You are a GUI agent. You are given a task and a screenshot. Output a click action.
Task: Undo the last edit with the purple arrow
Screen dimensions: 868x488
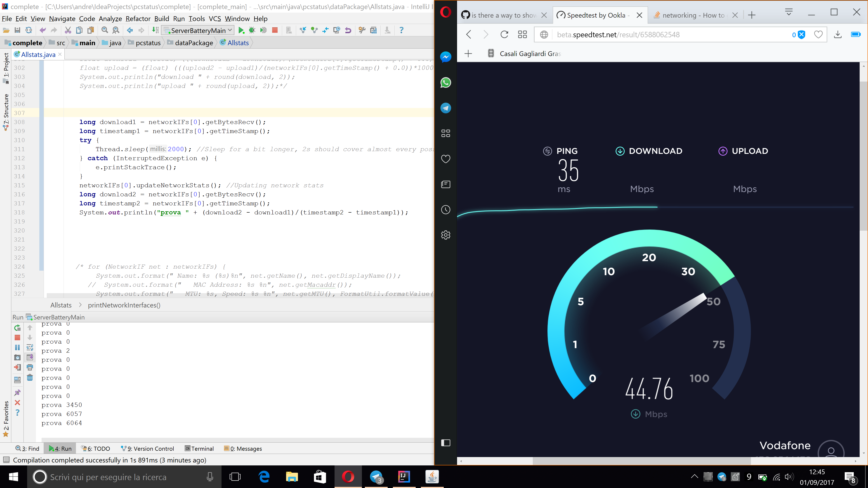pyautogui.click(x=43, y=30)
